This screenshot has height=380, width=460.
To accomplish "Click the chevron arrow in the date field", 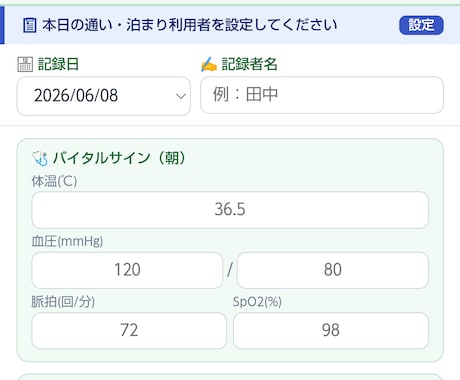I will click(x=180, y=96).
